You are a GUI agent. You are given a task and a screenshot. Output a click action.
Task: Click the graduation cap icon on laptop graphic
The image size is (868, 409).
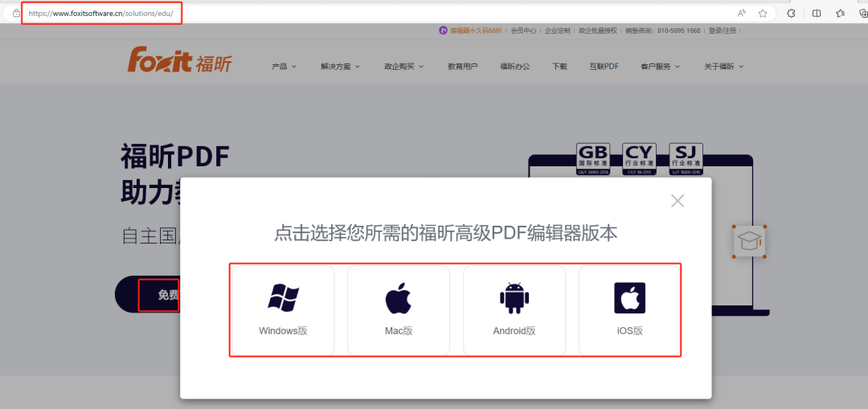tap(749, 242)
